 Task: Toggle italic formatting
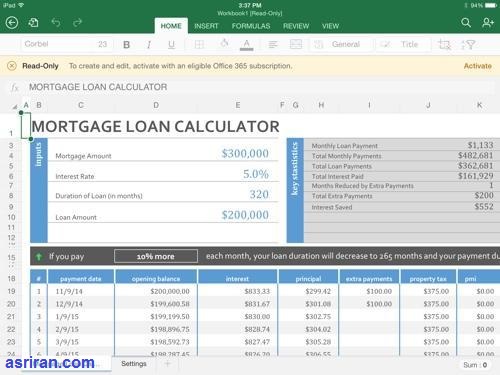coord(149,45)
